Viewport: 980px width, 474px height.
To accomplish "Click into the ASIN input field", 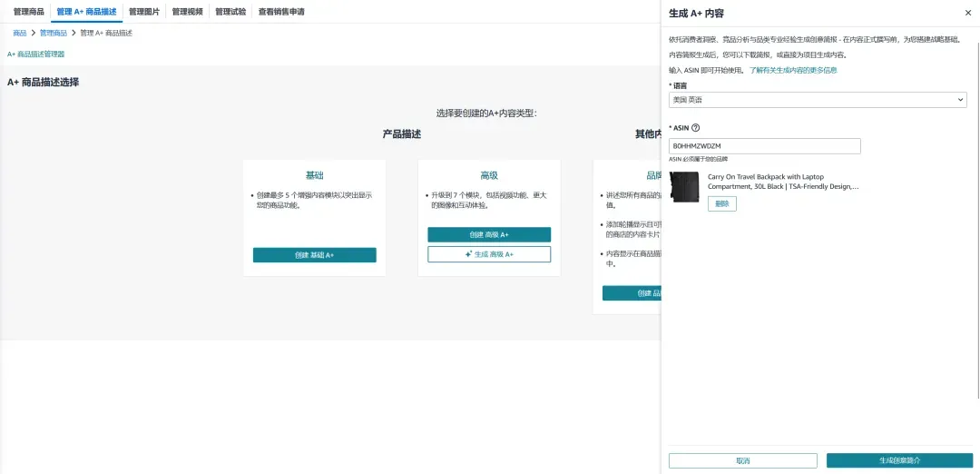I will (x=764, y=145).
